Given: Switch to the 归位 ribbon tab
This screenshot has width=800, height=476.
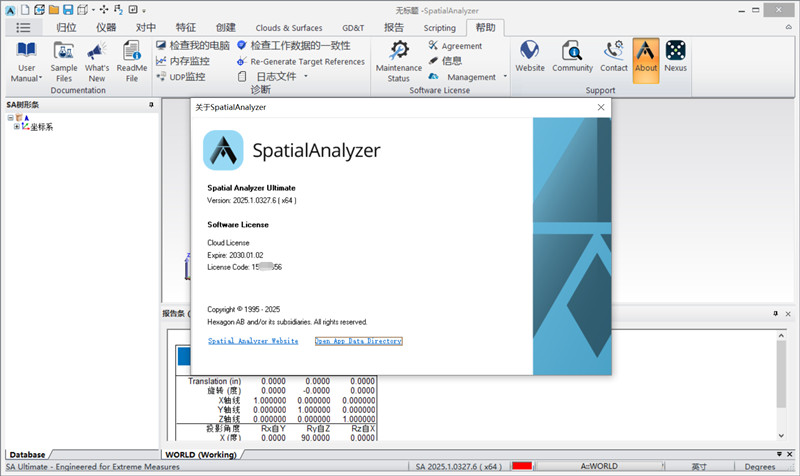Looking at the screenshot, I should click(66, 28).
